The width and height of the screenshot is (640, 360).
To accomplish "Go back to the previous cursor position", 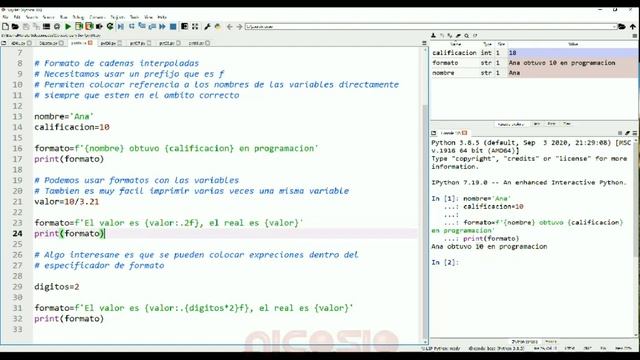I will tap(229, 27).
